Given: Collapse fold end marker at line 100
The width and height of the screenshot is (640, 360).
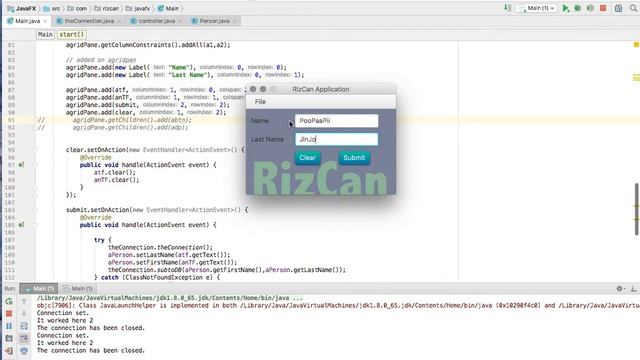Looking at the screenshot, I should point(35,187).
